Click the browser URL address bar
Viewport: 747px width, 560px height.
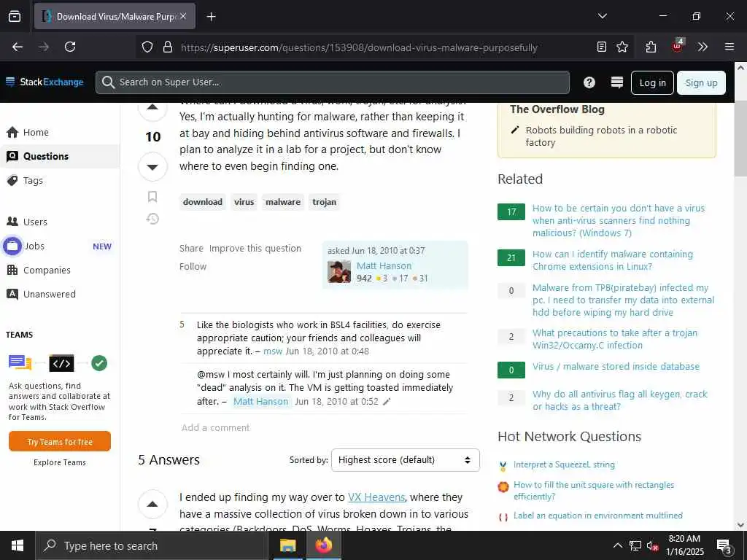coord(359,47)
